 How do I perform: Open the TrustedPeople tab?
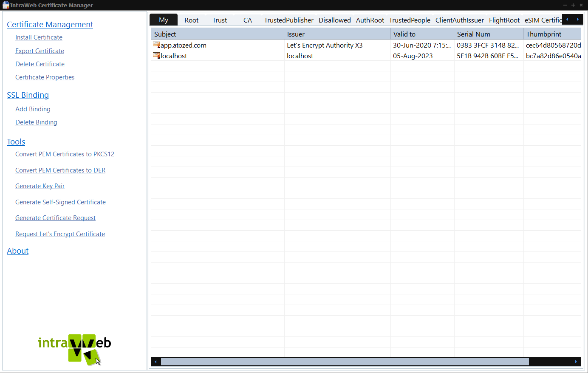click(410, 20)
